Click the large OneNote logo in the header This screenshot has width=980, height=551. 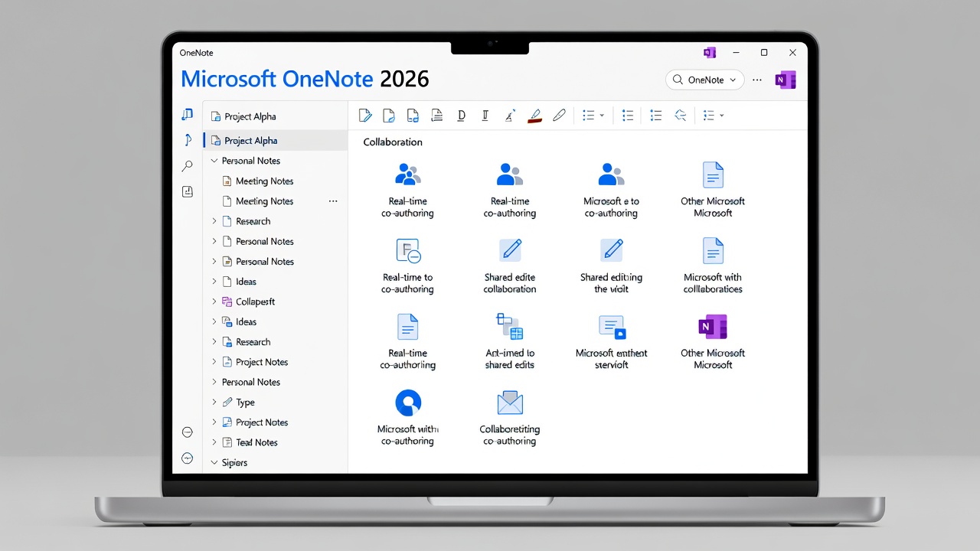pyautogui.click(x=786, y=80)
